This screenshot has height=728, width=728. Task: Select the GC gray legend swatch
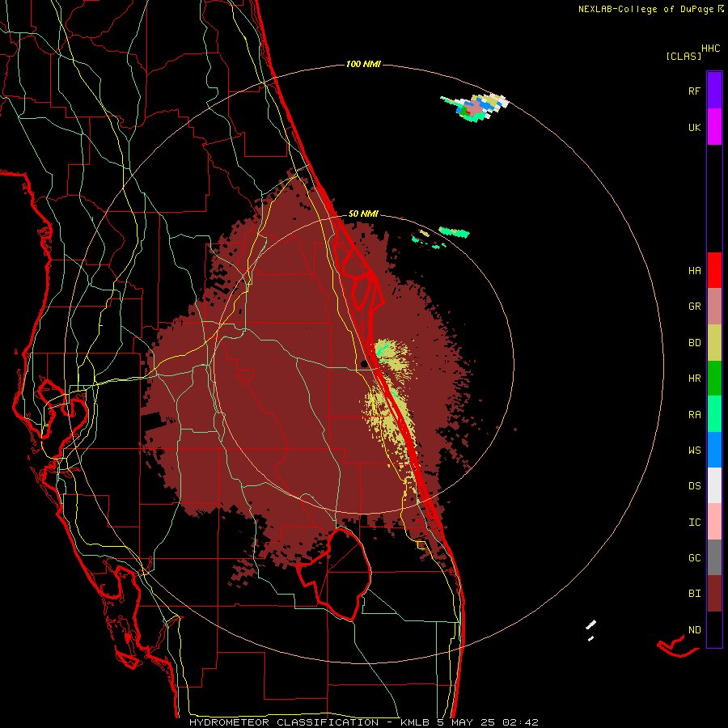[x=714, y=557]
